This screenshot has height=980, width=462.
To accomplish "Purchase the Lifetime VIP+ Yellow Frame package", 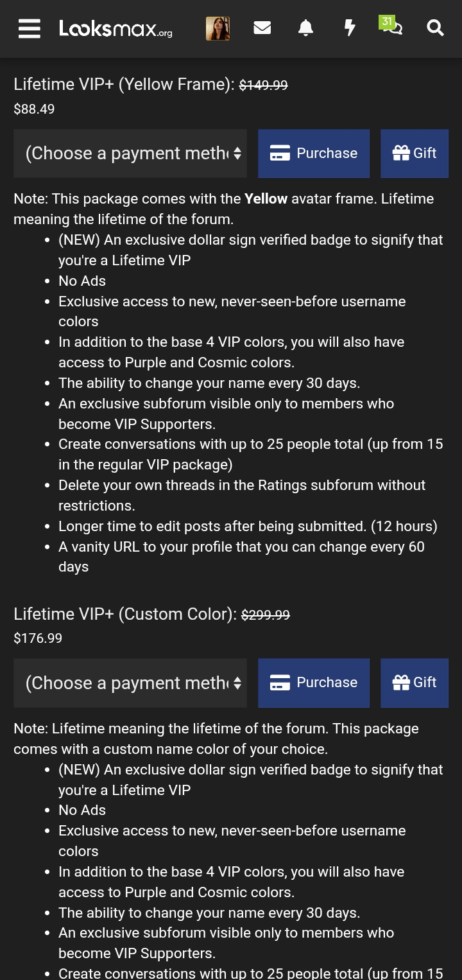I will (314, 153).
